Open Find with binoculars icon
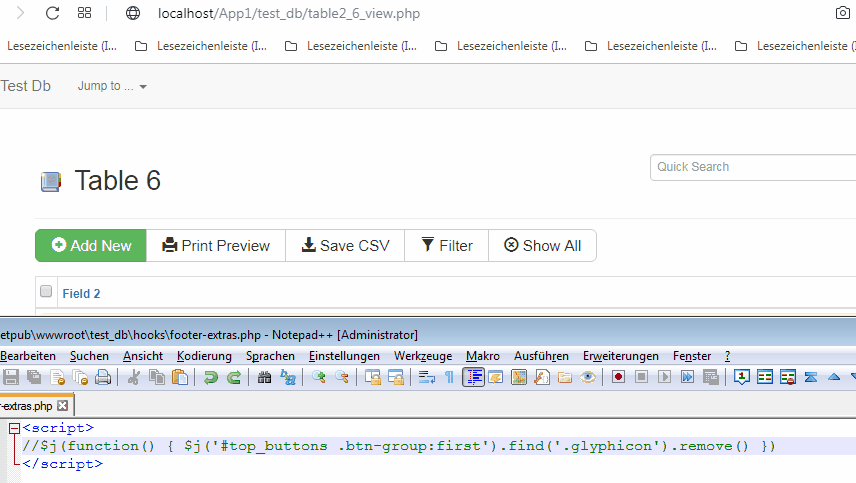Image resolution: width=856 pixels, height=483 pixels. click(x=264, y=377)
